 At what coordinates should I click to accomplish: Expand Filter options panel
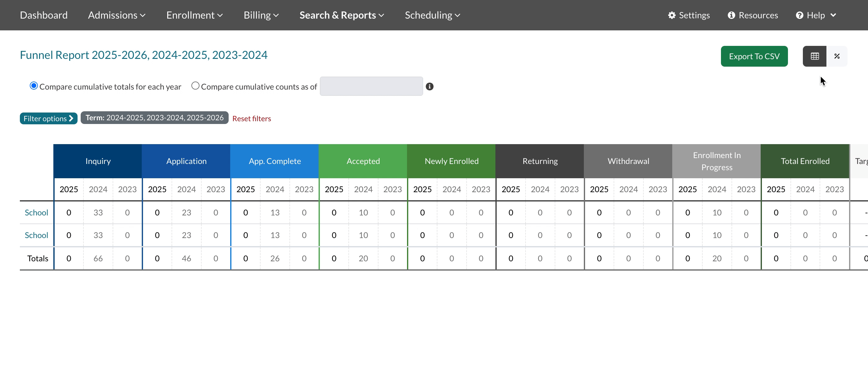[48, 118]
